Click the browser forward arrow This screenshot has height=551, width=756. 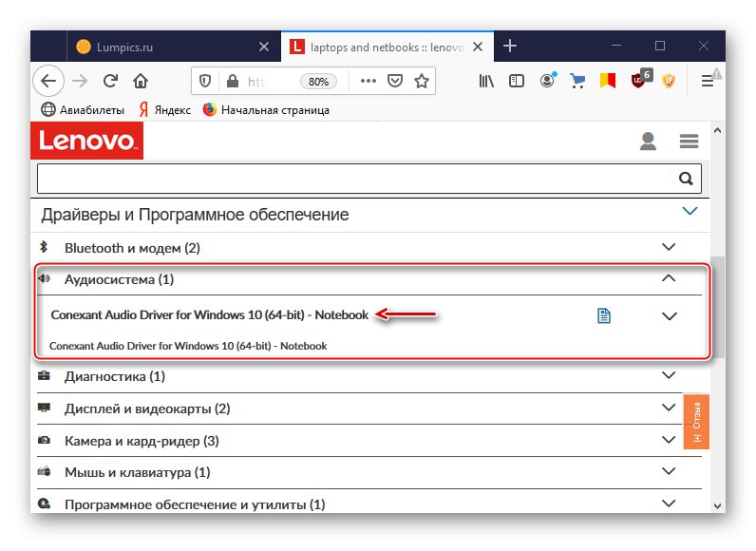pos(80,81)
